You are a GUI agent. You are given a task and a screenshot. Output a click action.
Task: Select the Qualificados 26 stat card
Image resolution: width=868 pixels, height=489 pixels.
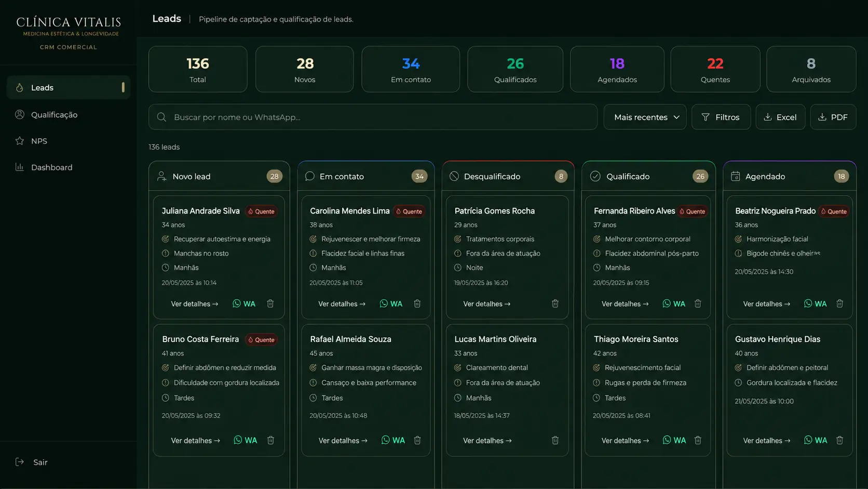(x=516, y=69)
